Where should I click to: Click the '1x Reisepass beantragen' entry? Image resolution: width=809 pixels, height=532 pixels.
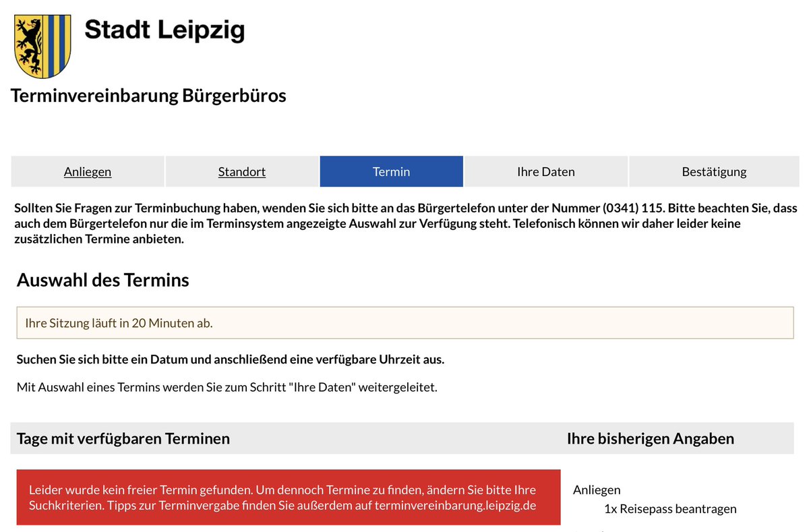tap(670, 508)
